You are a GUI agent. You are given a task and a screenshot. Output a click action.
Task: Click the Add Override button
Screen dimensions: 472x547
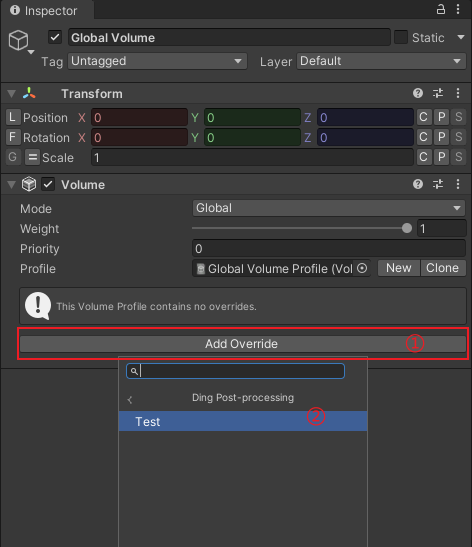(243, 344)
